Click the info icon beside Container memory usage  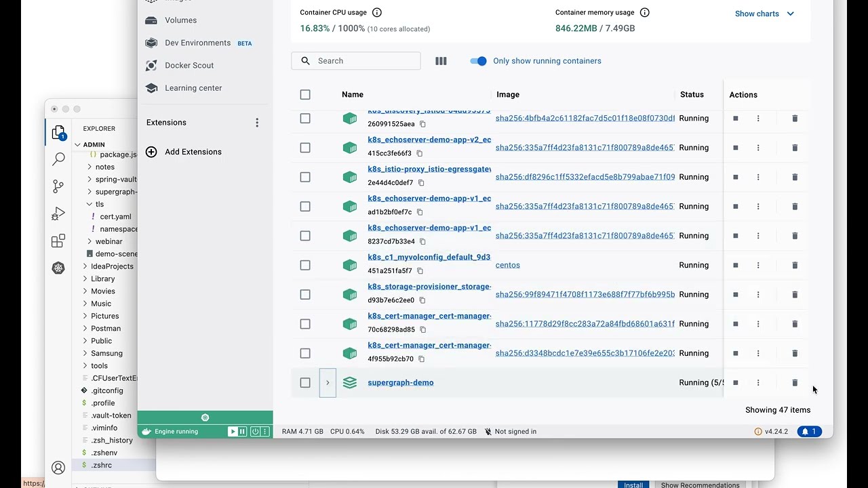click(x=645, y=12)
